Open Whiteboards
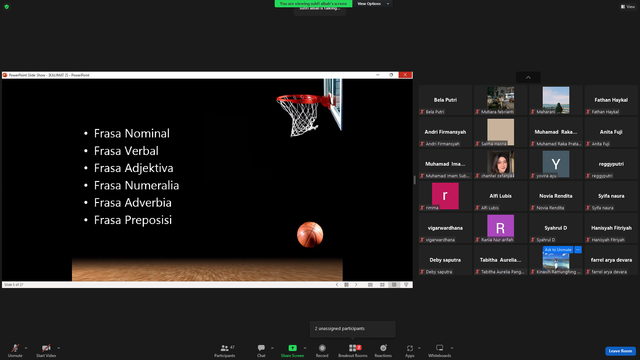 click(x=440, y=350)
